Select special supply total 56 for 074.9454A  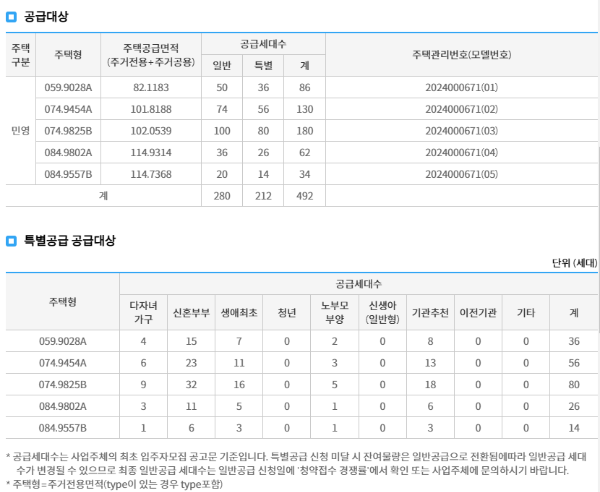tap(574, 363)
